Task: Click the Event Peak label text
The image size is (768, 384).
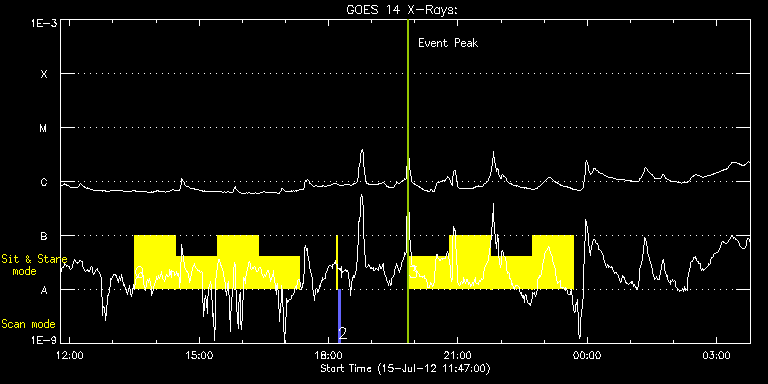Action: tap(448, 43)
